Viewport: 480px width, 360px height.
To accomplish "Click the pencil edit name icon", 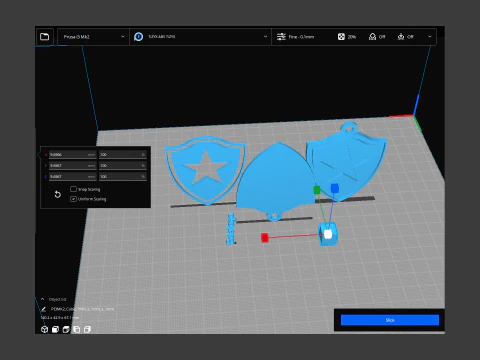I will point(44,309).
